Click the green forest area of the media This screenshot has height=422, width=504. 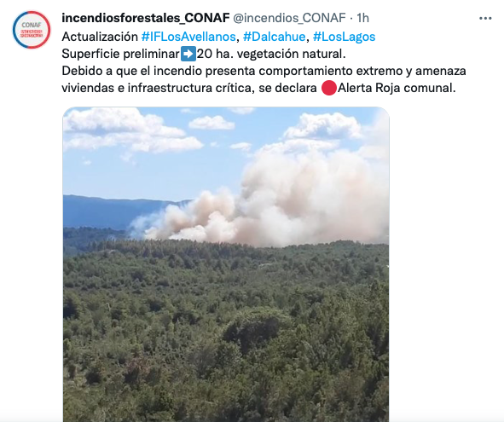[x=226, y=331]
